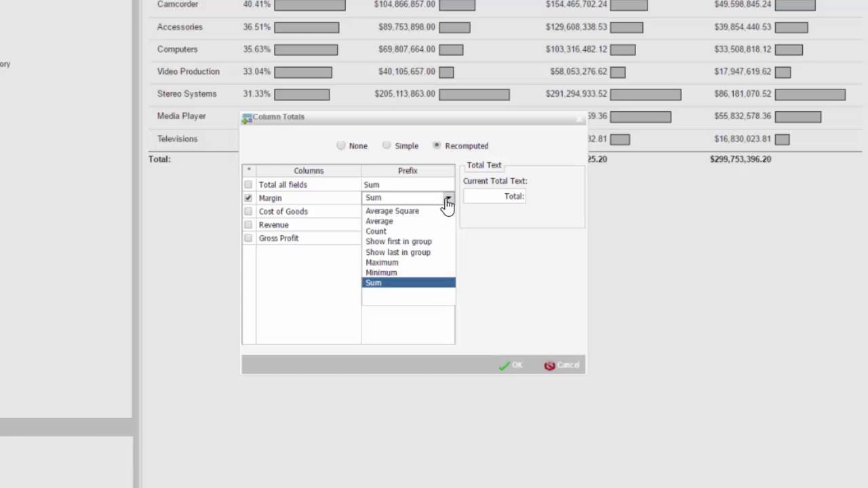The height and width of the screenshot is (488, 868).
Task: Click the $17,947,619.62 gross profit value
Action: coord(743,72)
